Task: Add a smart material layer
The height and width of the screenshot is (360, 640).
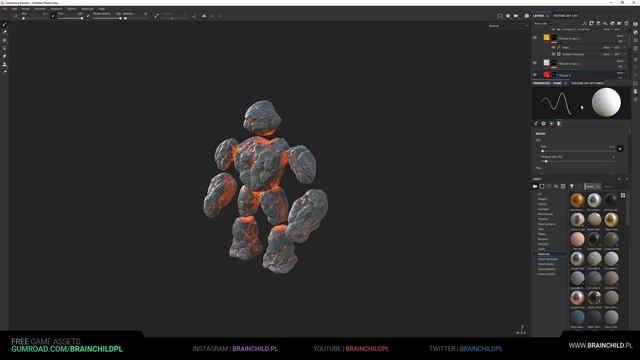Action: tap(612, 23)
